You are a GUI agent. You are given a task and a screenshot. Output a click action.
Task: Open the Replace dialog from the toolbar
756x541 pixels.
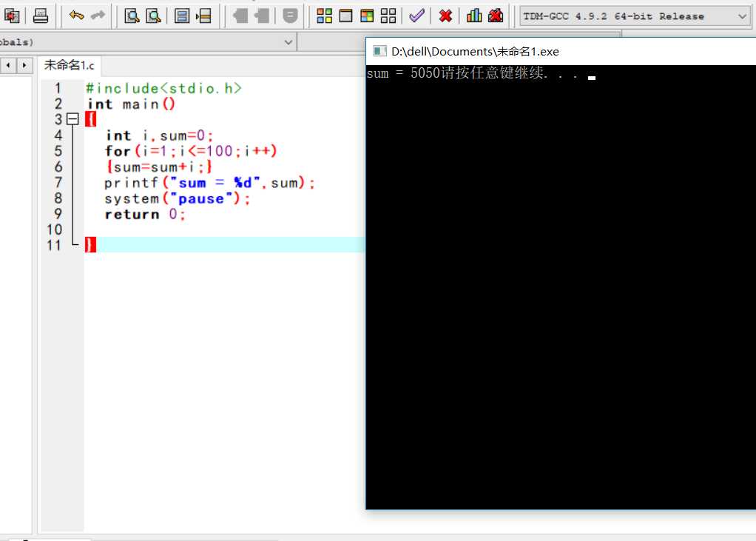(x=153, y=16)
